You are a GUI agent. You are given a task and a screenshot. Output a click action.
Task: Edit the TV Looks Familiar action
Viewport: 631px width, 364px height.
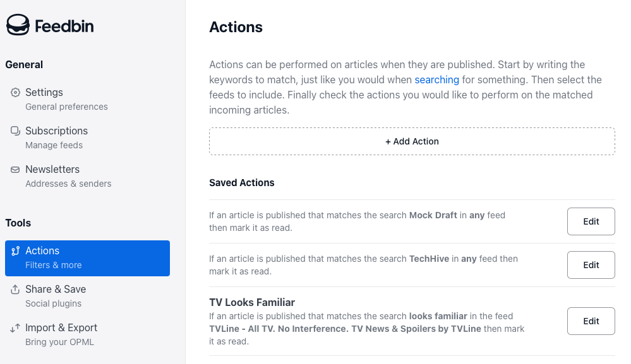[x=591, y=321]
